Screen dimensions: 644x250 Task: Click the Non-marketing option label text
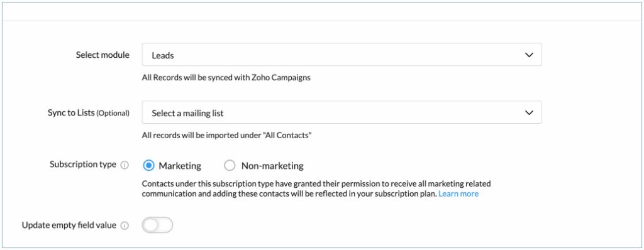pyautogui.click(x=272, y=166)
